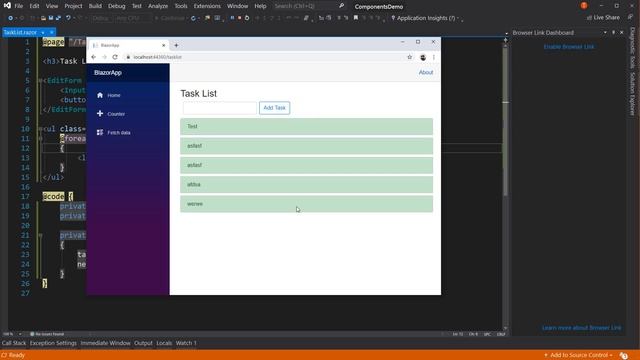The image size is (640, 360).
Task: Click the browser address bar URL
Action: pos(158,57)
